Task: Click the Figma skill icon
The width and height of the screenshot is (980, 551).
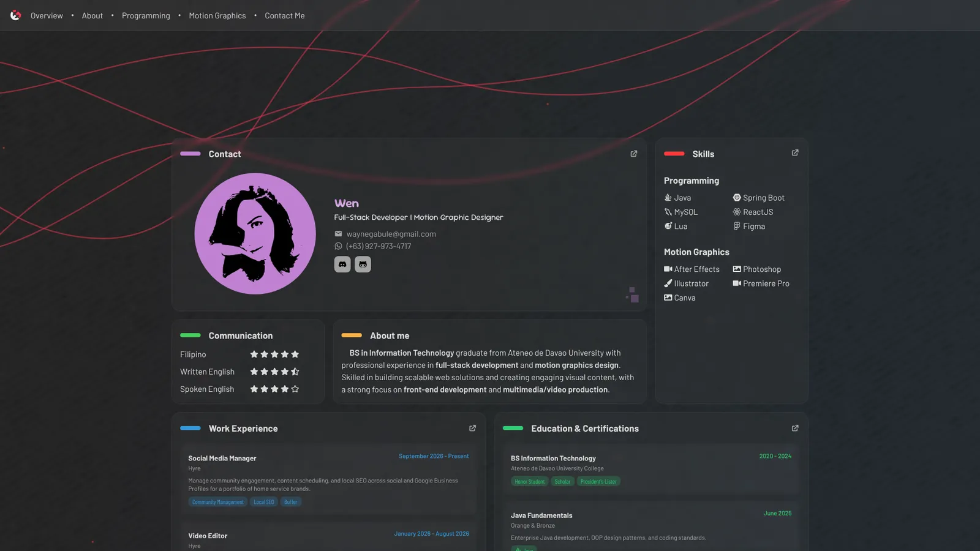Action: [x=737, y=226]
